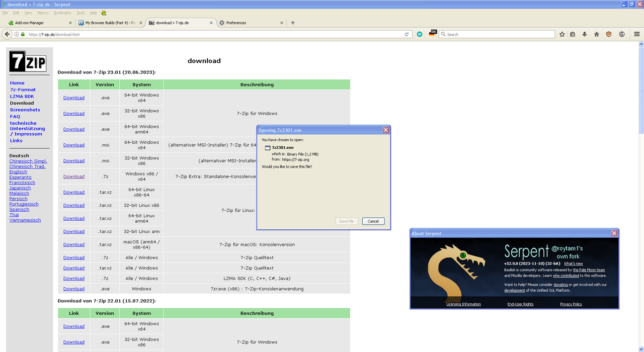The height and width of the screenshot is (352, 644).
Task: Open Home in the site sidebar
Action: [x=17, y=83]
